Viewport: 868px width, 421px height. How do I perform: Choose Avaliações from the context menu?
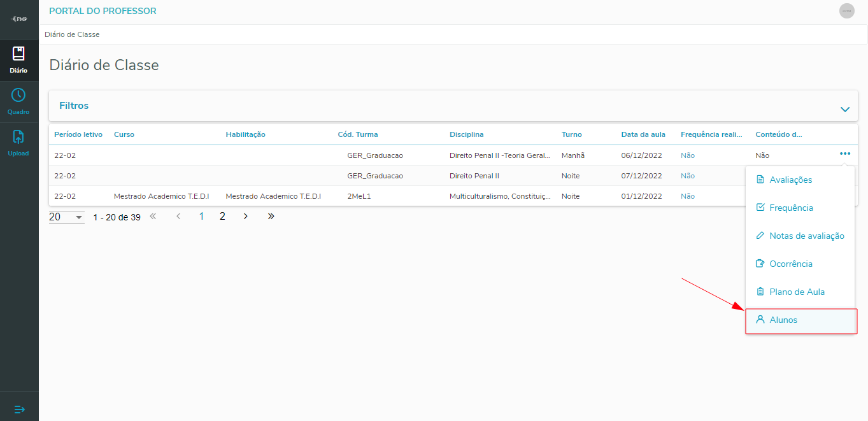click(800, 180)
